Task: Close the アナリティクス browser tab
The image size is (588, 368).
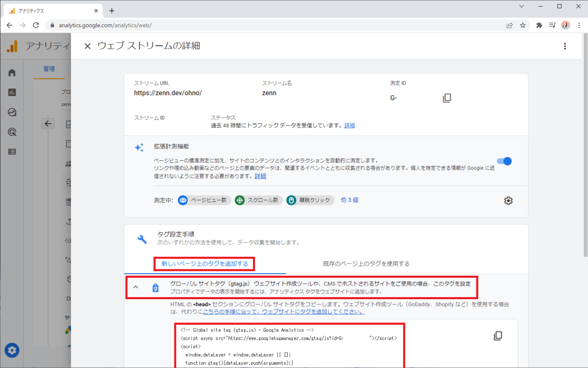Action: (96, 10)
